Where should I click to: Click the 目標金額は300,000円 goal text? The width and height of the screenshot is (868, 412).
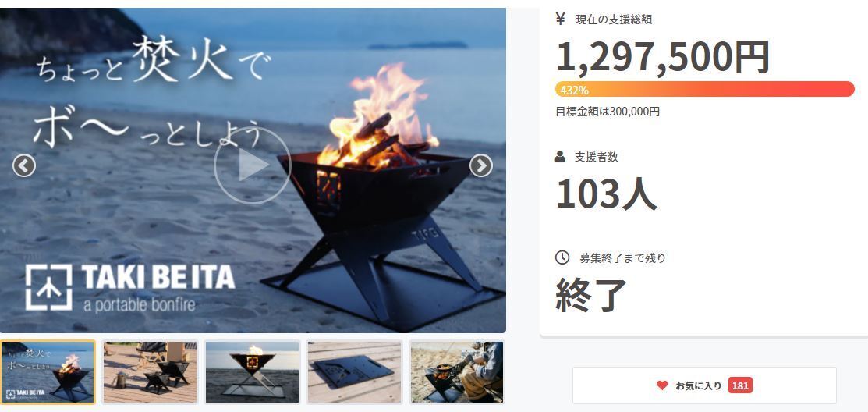pos(608,112)
